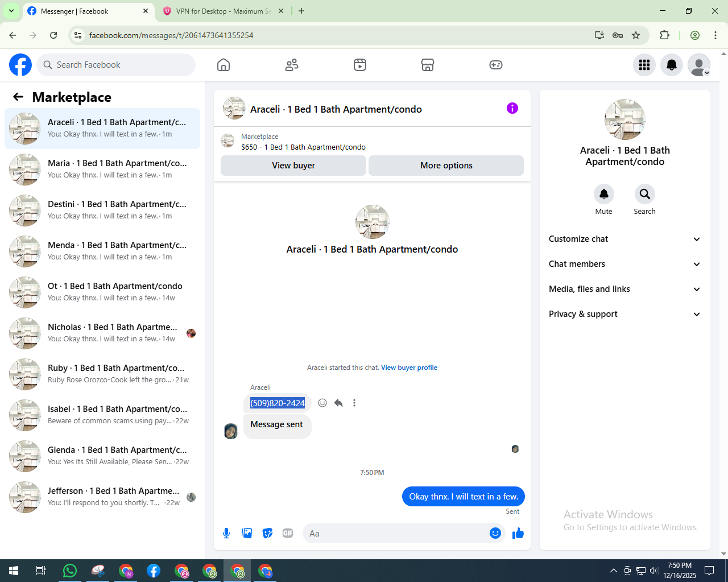Open Facebook app icon on taskbar
This screenshot has height=582, width=728.
pyautogui.click(x=154, y=571)
